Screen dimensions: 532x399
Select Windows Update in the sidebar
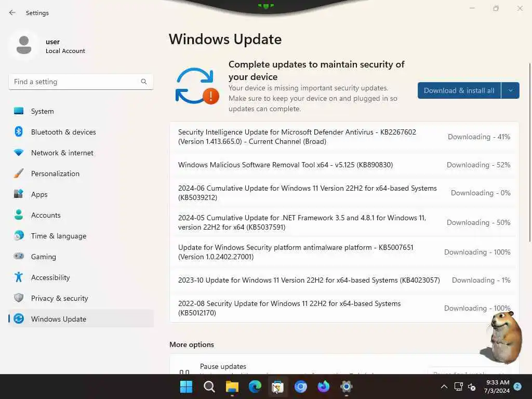(x=81, y=319)
